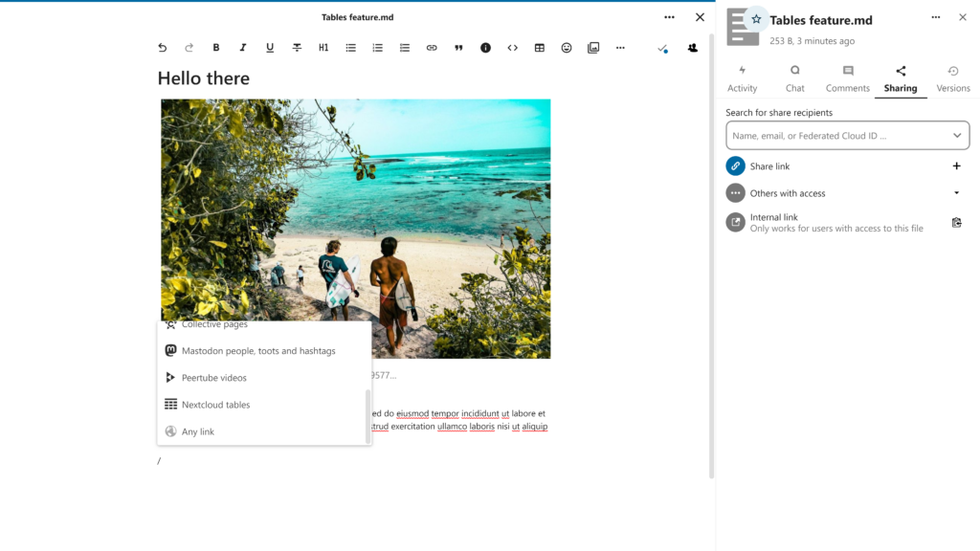This screenshot has height=551, width=980.
Task: Insert a table into the document
Action: coord(539,47)
